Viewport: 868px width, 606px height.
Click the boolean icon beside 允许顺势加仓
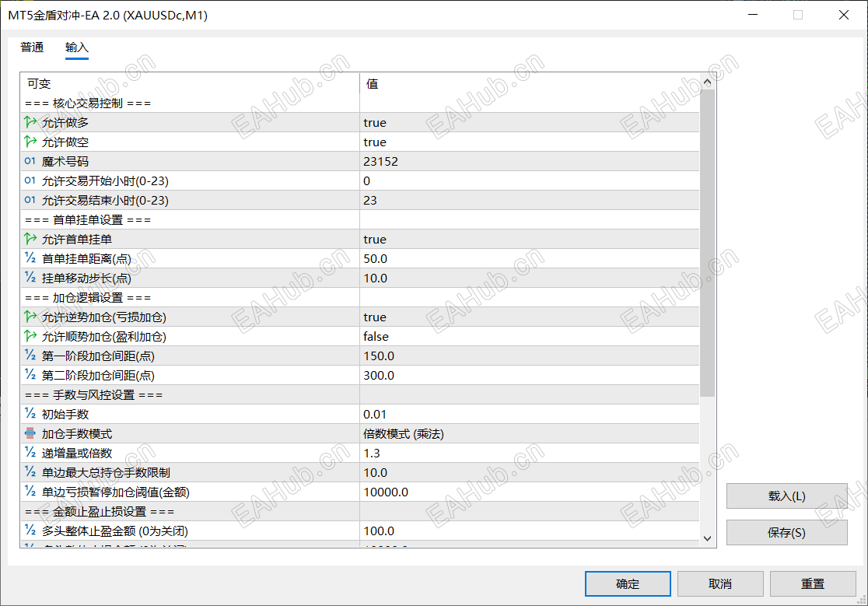(x=30, y=336)
